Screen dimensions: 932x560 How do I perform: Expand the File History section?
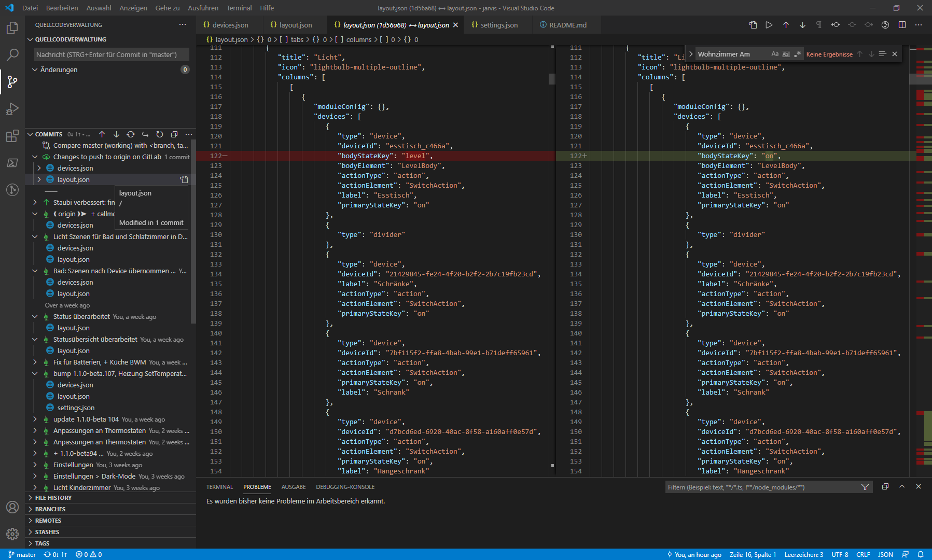click(x=110, y=498)
